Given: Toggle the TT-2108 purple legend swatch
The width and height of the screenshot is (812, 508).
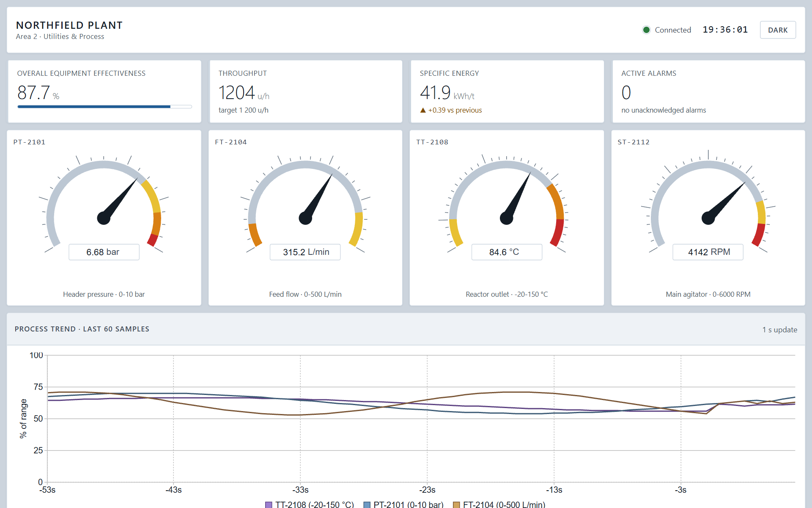Looking at the screenshot, I should tap(269, 505).
